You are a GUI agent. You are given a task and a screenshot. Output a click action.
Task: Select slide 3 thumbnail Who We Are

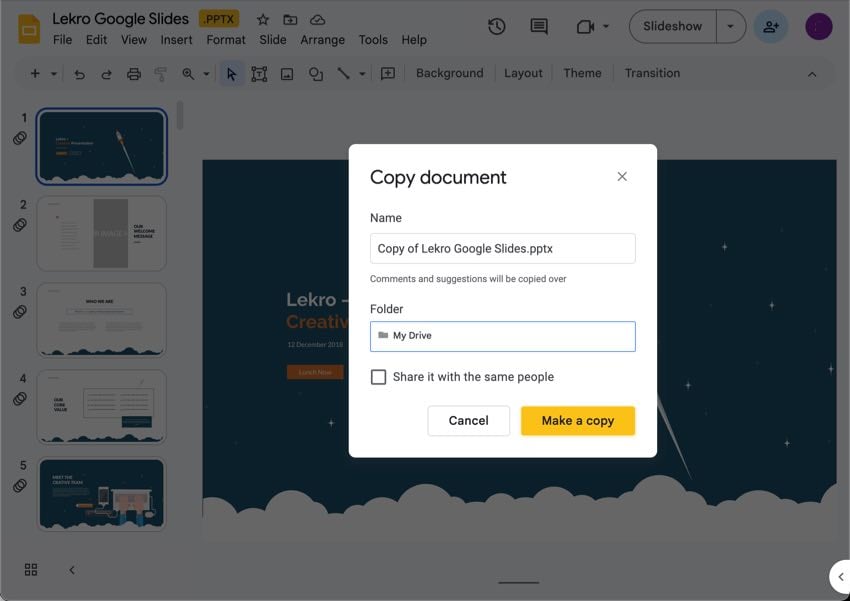(x=102, y=319)
